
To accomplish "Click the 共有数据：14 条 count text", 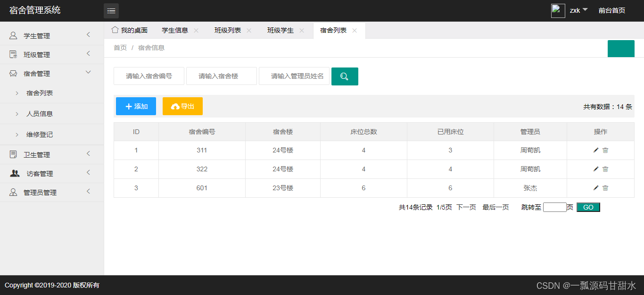I will click(608, 107).
